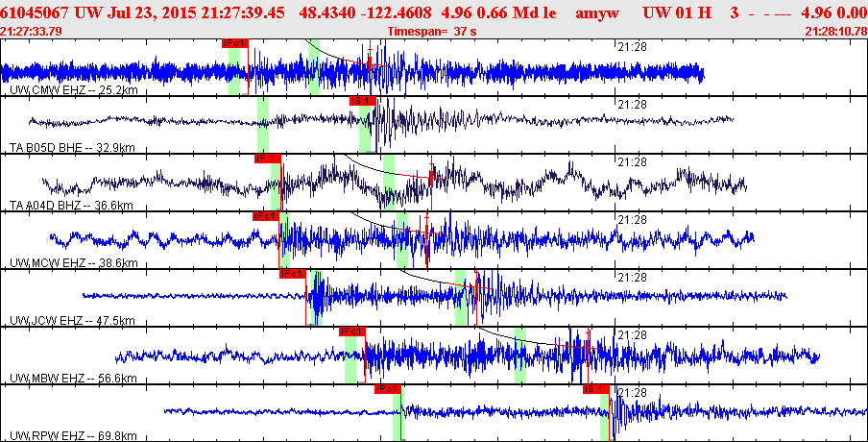Select the iS 1 pick flag on B05D trace
The image size is (868, 442).
click(363, 100)
